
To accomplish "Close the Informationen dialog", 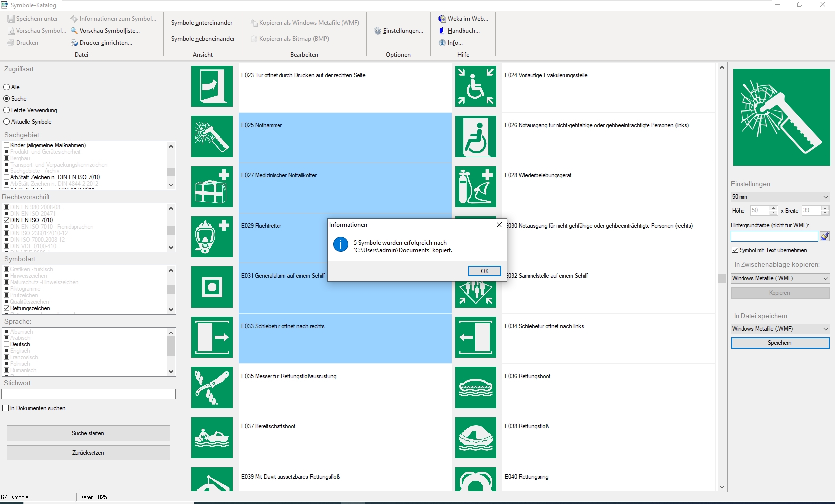I will click(x=499, y=225).
